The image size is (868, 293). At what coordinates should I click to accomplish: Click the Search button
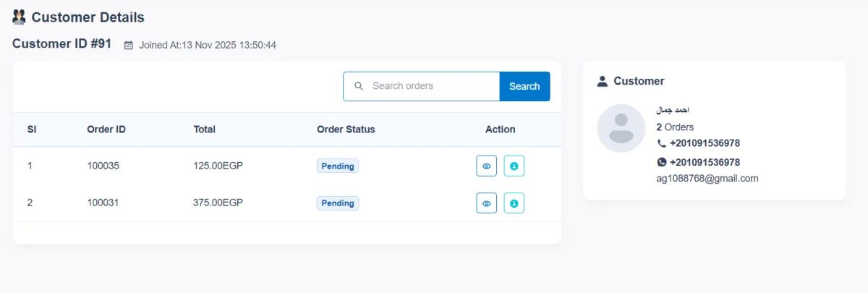(524, 86)
